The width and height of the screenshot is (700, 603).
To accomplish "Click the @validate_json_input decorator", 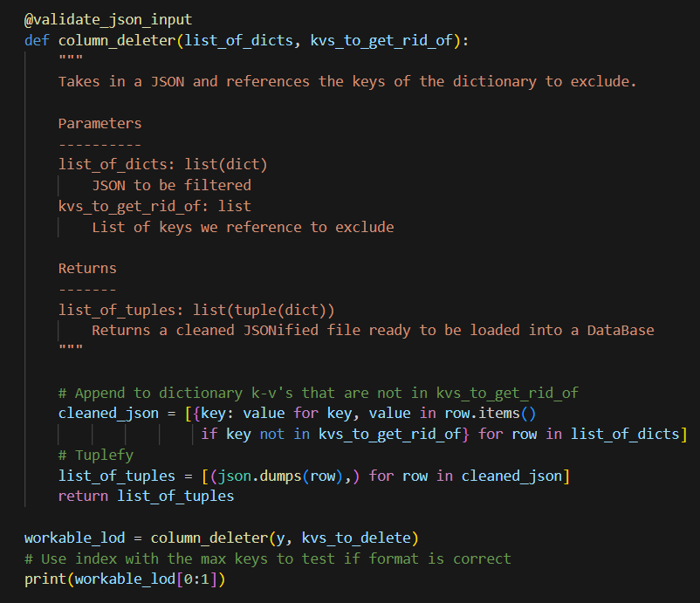I will pos(108,19).
